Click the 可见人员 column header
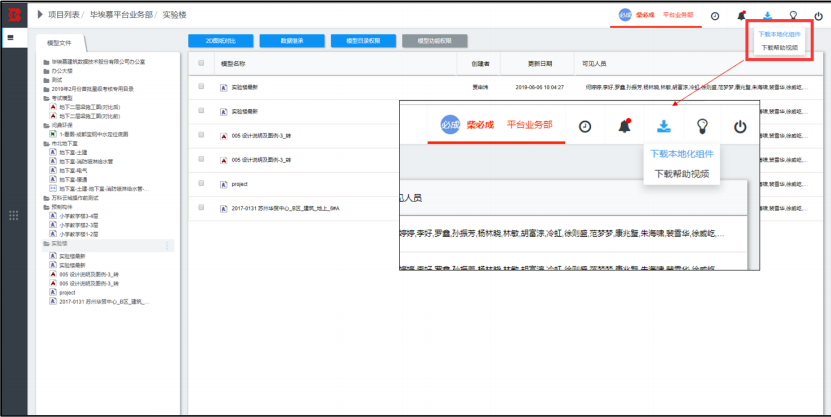831x417 pixels. tap(594, 64)
